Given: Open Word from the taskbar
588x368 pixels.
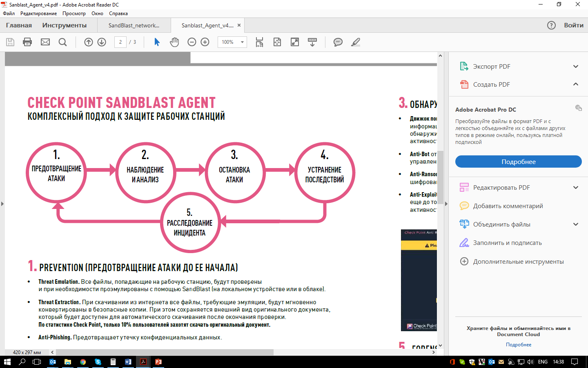Looking at the screenshot, I should point(128,362).
